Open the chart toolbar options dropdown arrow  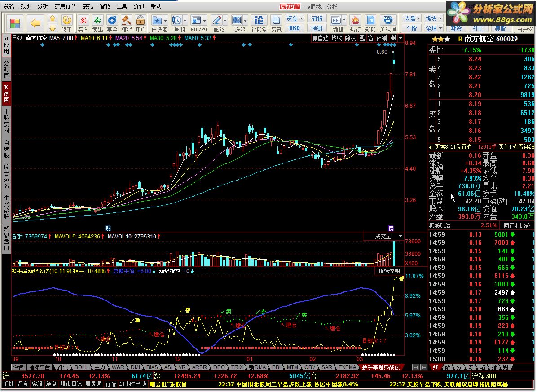pos(401,38)
